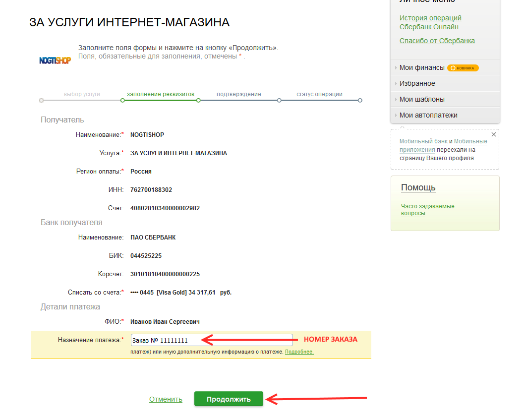Click the ФИО value Иванов Иван Сергеевич
Image resolution: width=524 pixels, height=420 pixels.
[x=165, y=322]
